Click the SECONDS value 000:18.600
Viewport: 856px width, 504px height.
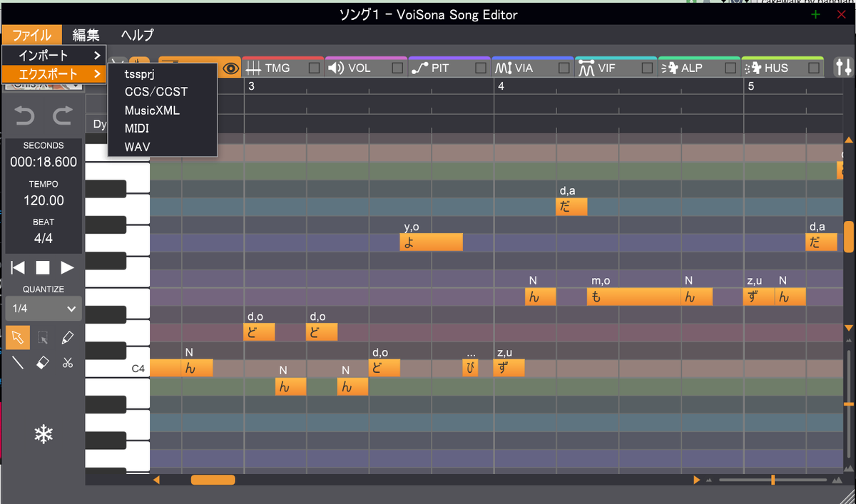point(44,162)
